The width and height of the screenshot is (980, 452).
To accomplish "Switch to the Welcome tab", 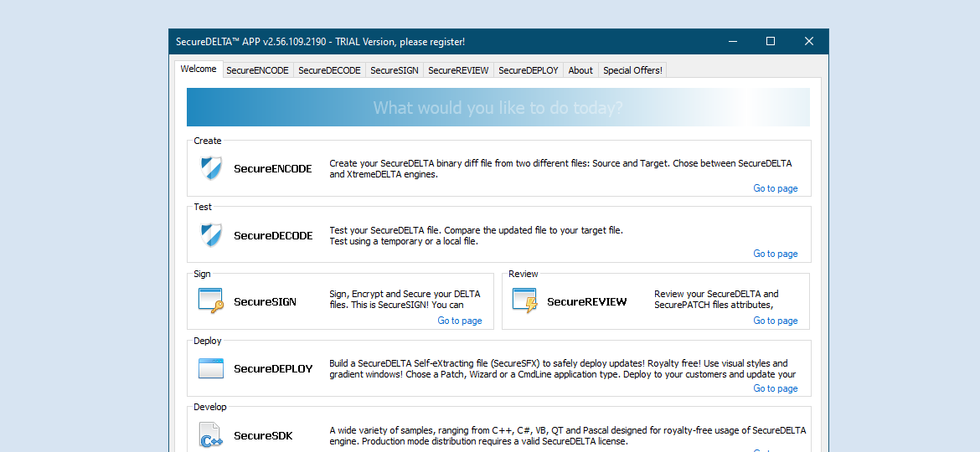I will (x=199, y=69).
